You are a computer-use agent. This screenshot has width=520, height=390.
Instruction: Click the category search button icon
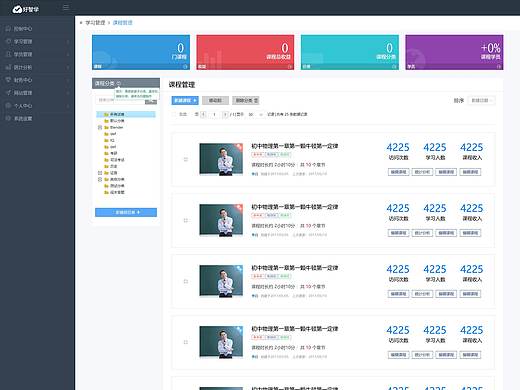(151, 101)
